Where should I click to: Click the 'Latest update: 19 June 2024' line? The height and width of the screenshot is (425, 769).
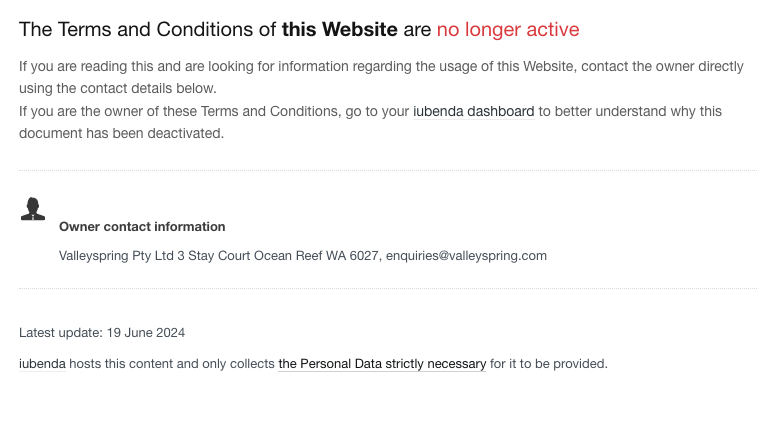(102, 332)
